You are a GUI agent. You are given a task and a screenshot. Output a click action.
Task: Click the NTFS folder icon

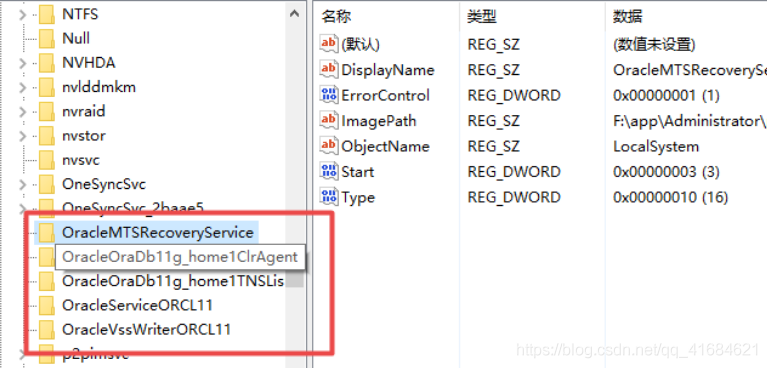(46, 14)
